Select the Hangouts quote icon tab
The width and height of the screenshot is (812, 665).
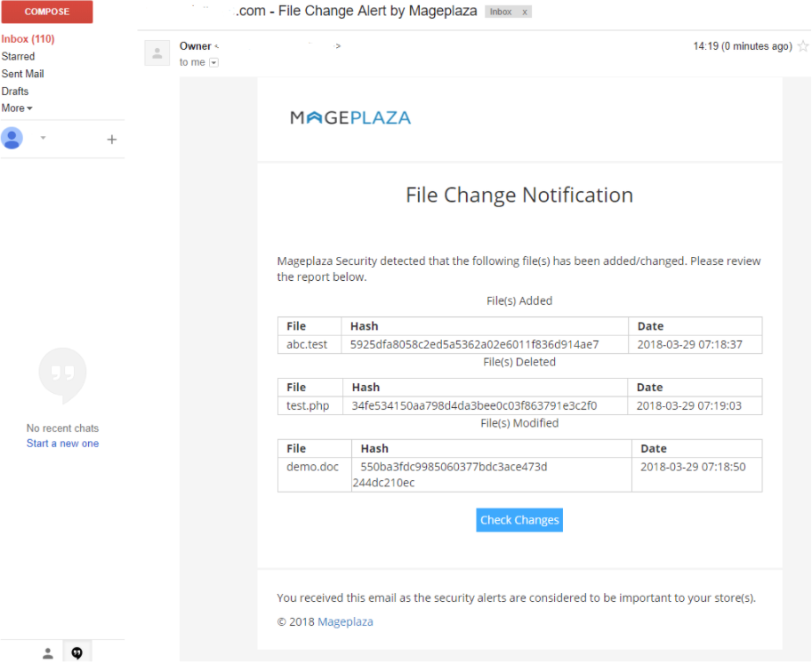(77, 653)
